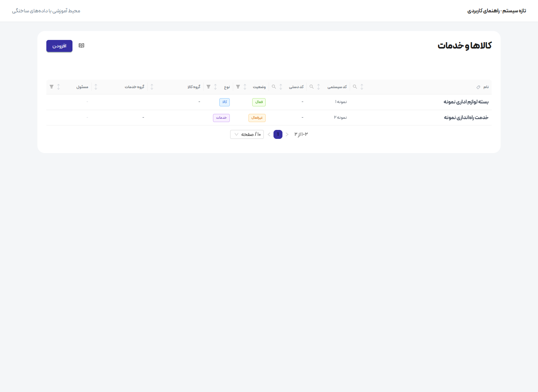This screenshot has width=538, height=392.
Task: Click the tag icon beside نام header
Action: (478, 87)
